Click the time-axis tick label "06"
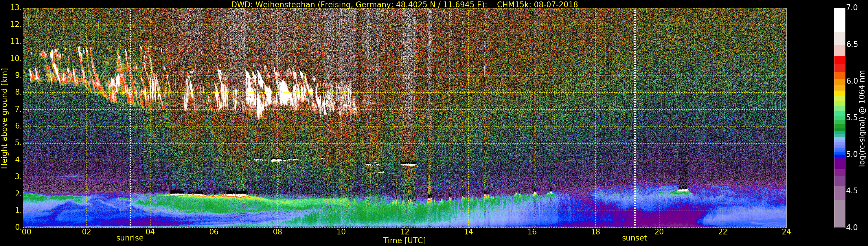 [x=214, y=232]
